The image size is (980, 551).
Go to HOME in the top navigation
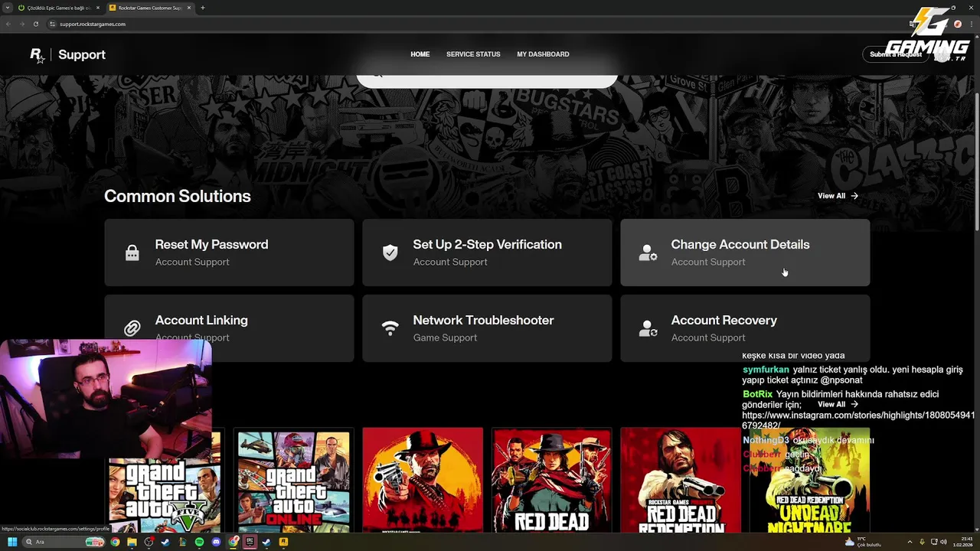[x=420, y=54]
